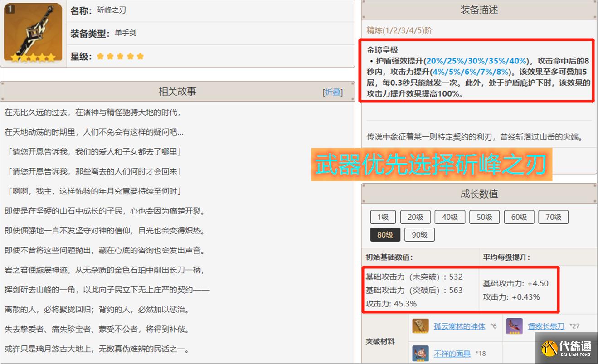Select the 90级 level tab

tap(420, 234)
